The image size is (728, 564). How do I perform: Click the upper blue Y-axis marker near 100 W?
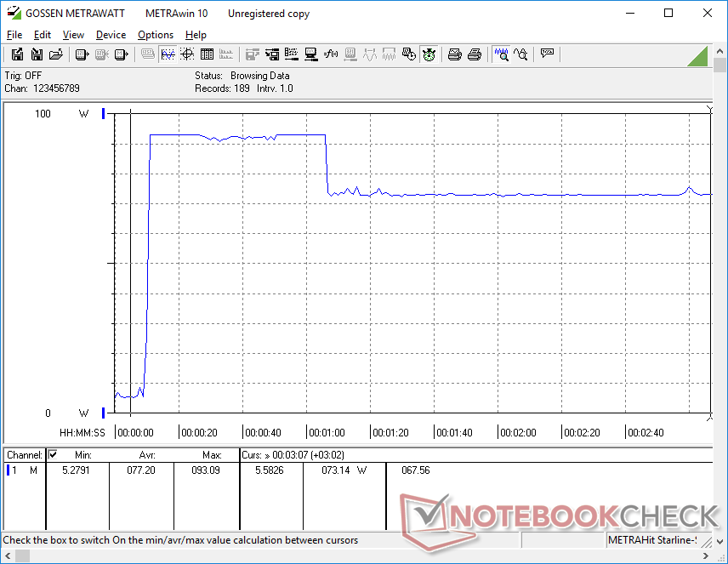[x=104, y=113]
